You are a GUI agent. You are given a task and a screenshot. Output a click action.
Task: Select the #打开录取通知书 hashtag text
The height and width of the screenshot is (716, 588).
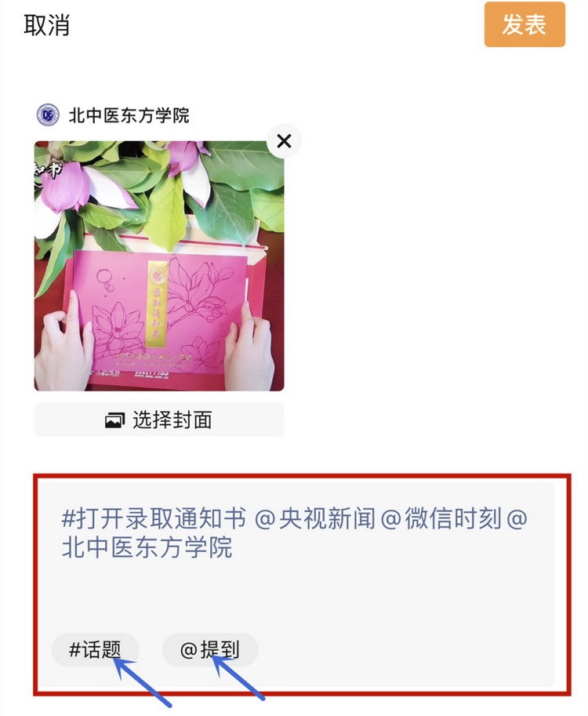(154, 518)
